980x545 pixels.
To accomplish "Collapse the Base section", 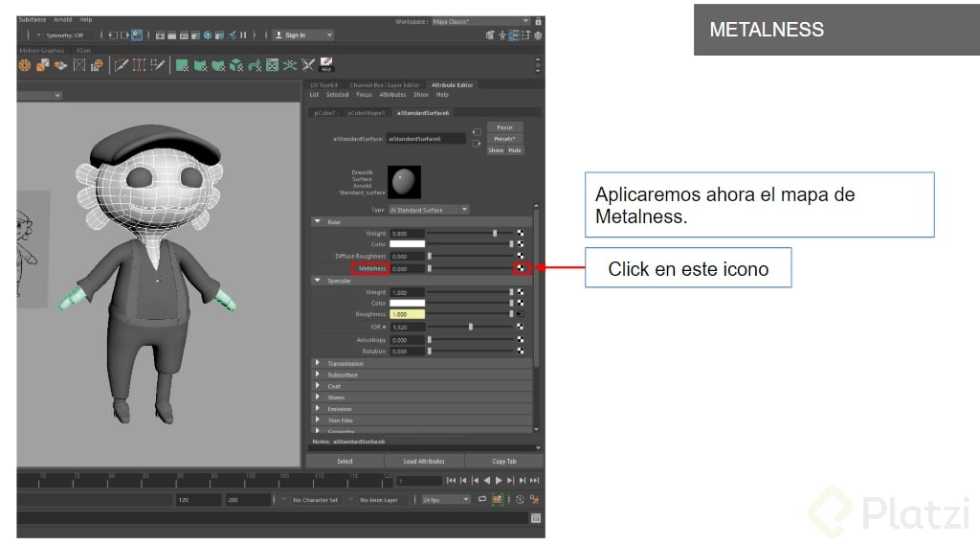I will (x=318, y=221).
